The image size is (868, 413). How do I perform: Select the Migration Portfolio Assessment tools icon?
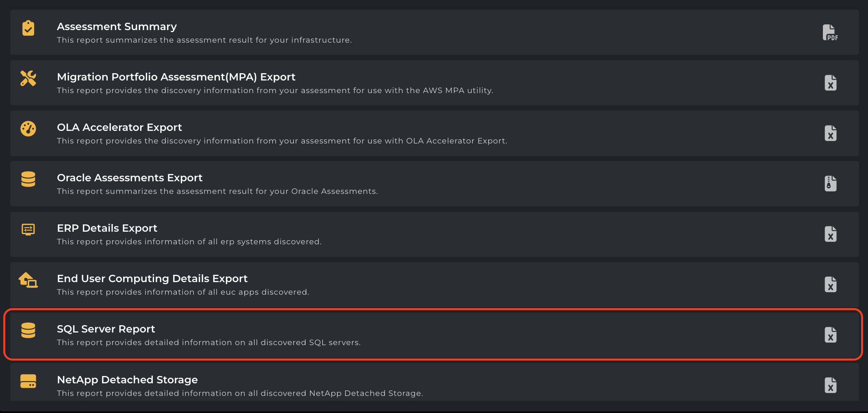coord(28,78)
